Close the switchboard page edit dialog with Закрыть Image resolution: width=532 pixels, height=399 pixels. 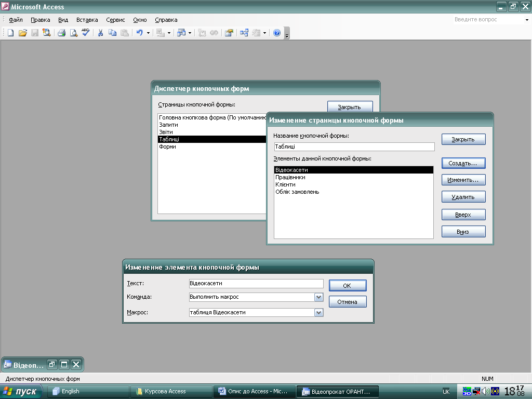(x=463, y=139)
